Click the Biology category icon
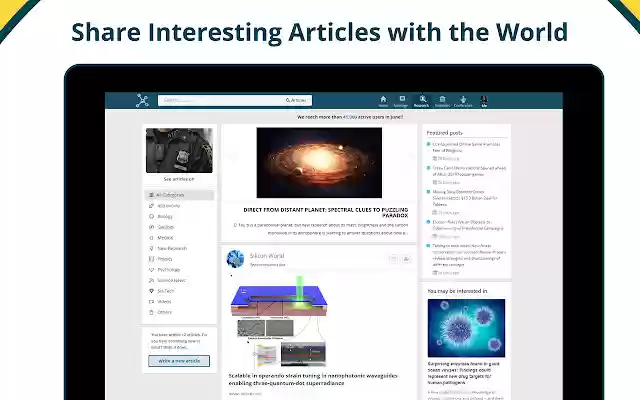The width and height of the screenshot is (640, 400). [x=151, y=216]
